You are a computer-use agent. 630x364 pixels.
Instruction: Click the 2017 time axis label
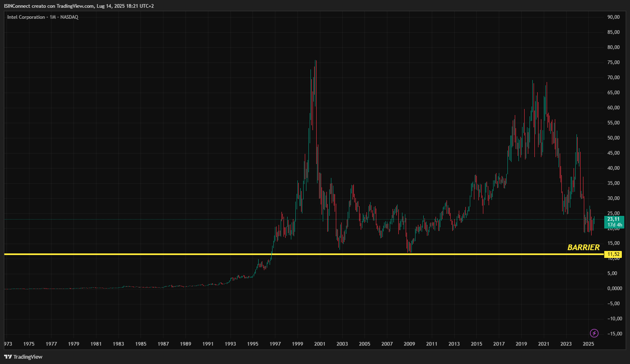coord(499,344)
